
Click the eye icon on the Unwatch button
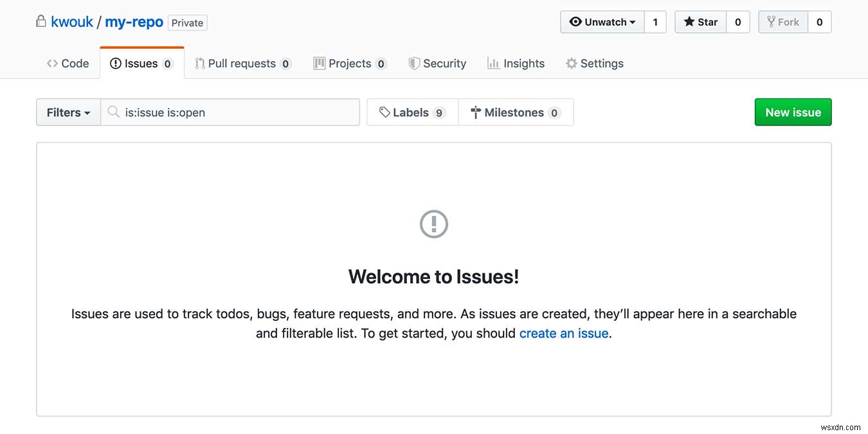[x=576, y=21]
